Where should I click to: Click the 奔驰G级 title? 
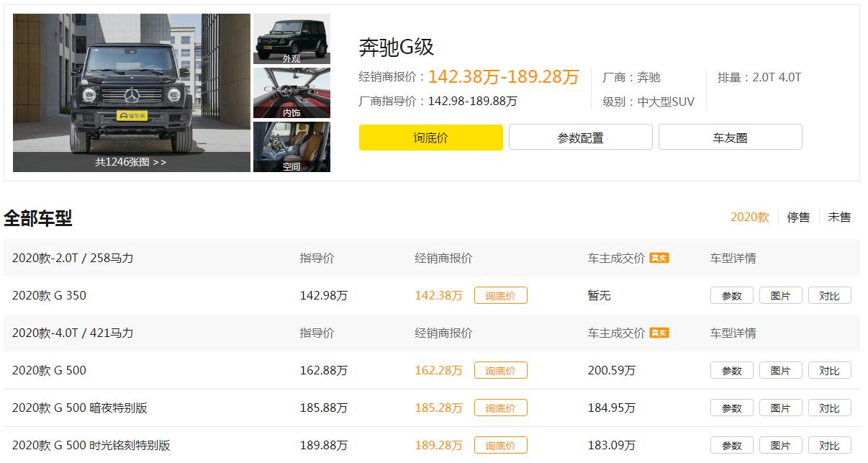point(397,47)
